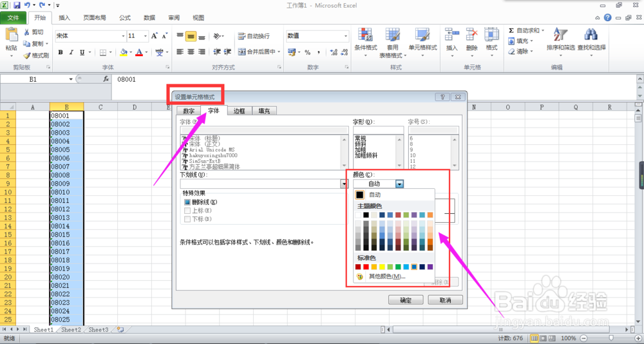Click the 剪切 (Cut) scissors icon
This screenshot has height=344, width=644.
click(x=27, y=32)
